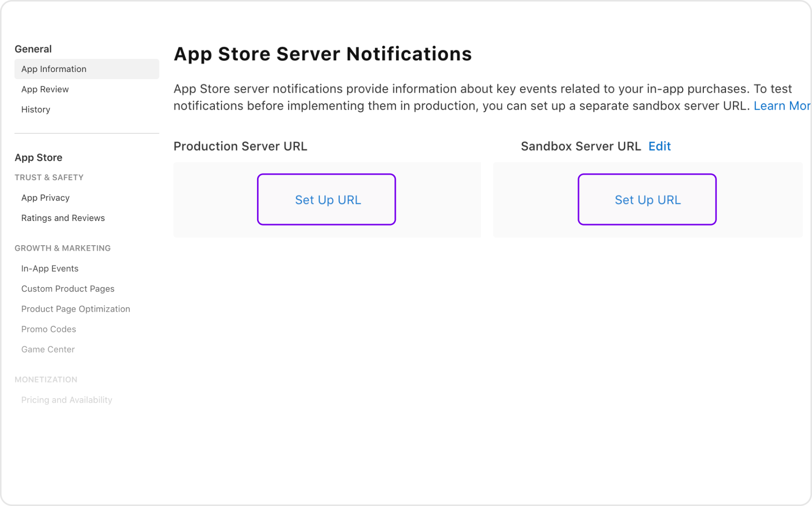Click the General section heading
812x506 pixels.
33,49
